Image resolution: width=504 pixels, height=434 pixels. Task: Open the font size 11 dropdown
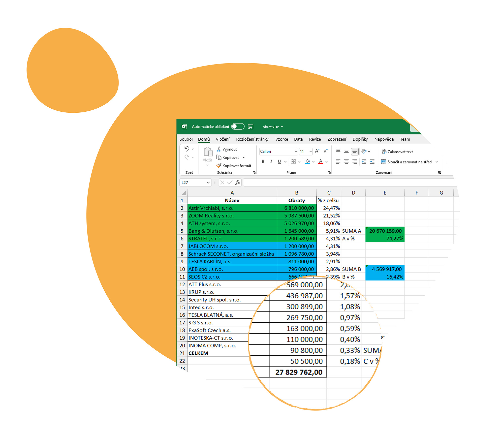(310, 151)
